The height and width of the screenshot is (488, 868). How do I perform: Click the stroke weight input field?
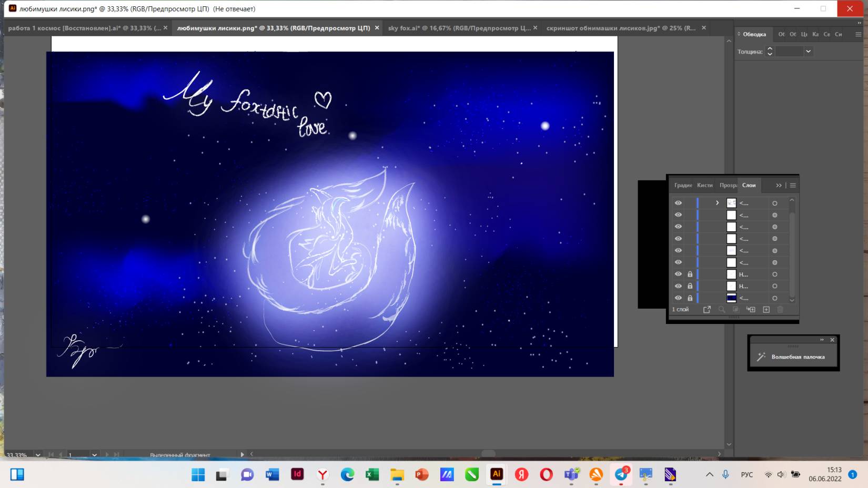[789, 52]
